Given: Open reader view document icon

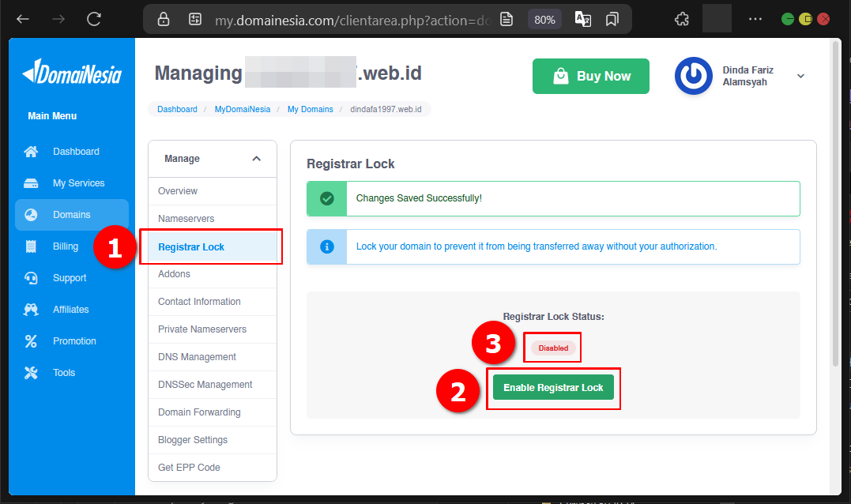Looking at the screenshot, I should coord(506,20).
